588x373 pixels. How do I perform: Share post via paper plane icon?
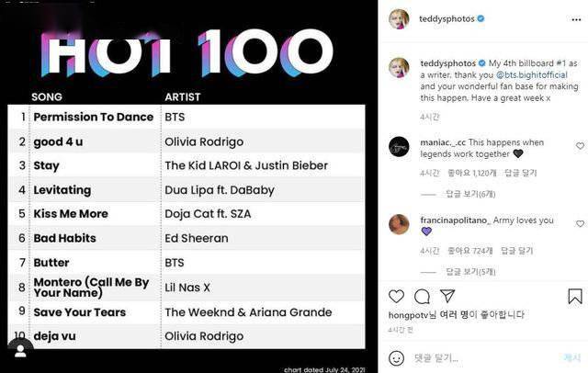pos(447,296)
